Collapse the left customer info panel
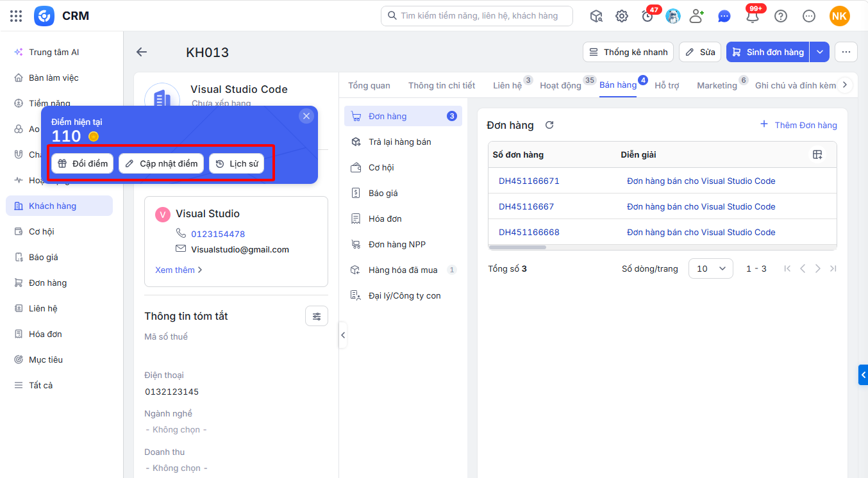The height and width of the screenshot is (478, 868). (x=343, y=335)
